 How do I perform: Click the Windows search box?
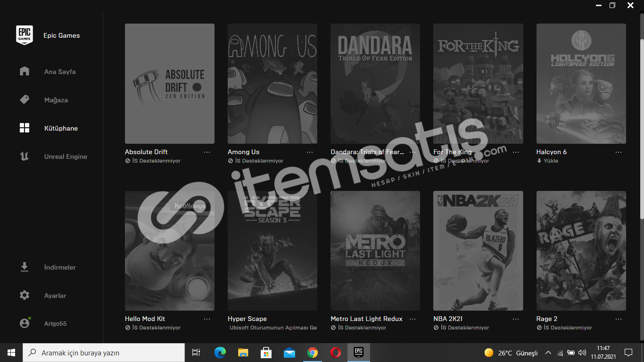[x=104, y=353]
